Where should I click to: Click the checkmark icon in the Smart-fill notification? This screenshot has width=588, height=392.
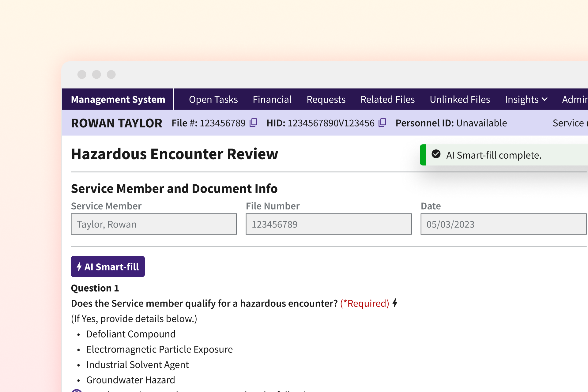[436, 154]
